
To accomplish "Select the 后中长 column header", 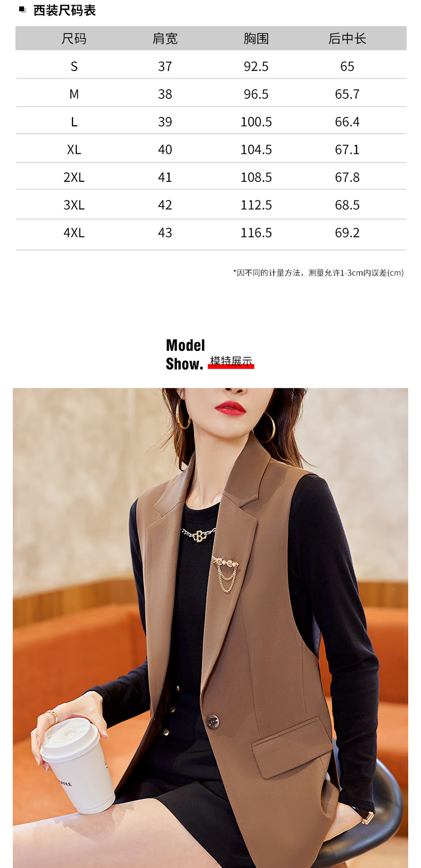I will point(347,39).
